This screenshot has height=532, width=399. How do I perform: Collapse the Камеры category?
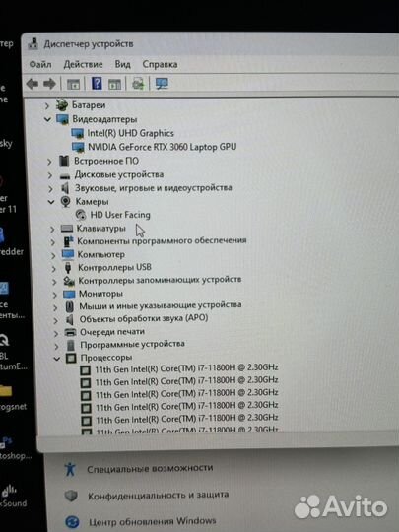[51, 202]
